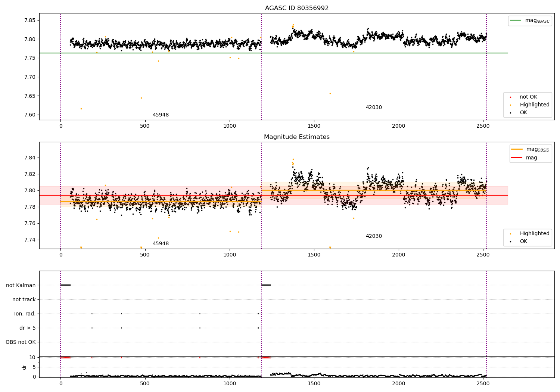Click the red 'mag' legend entry
560x392 pixels.
[525, 158]
